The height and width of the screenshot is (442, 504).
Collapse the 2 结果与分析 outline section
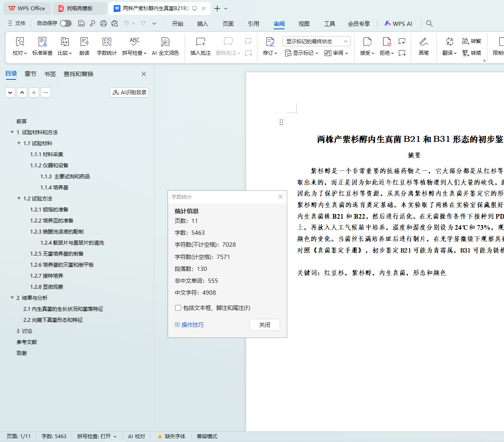(x=12, y=298)
